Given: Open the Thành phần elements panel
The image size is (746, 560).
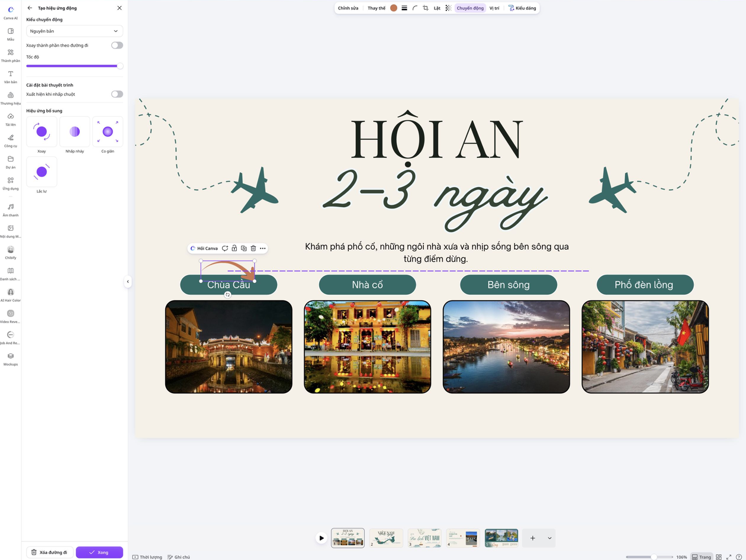Looking at the screenshot, I should (x=11, y=55).
